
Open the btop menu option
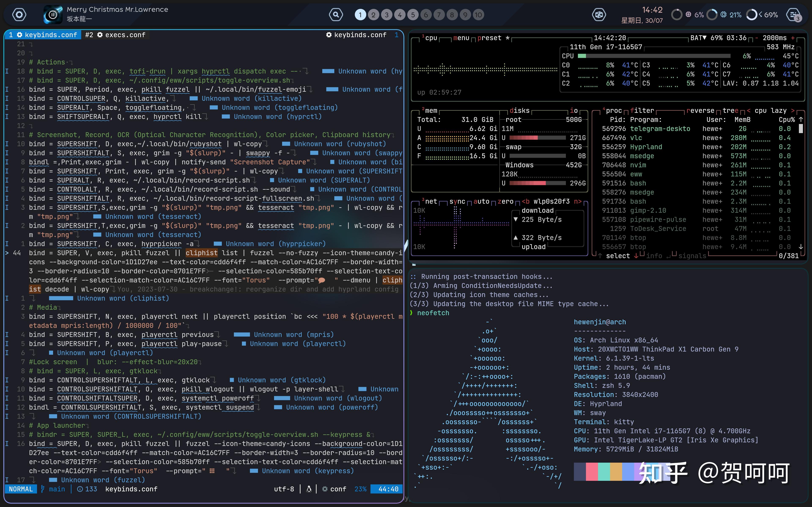461,38
